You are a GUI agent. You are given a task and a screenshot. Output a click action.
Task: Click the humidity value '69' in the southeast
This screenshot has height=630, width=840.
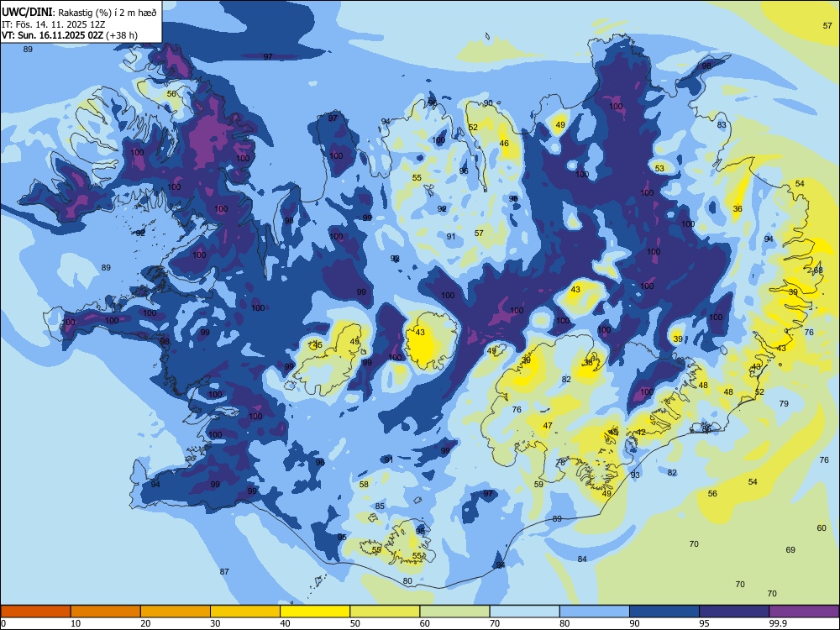(x=790, y=549)
